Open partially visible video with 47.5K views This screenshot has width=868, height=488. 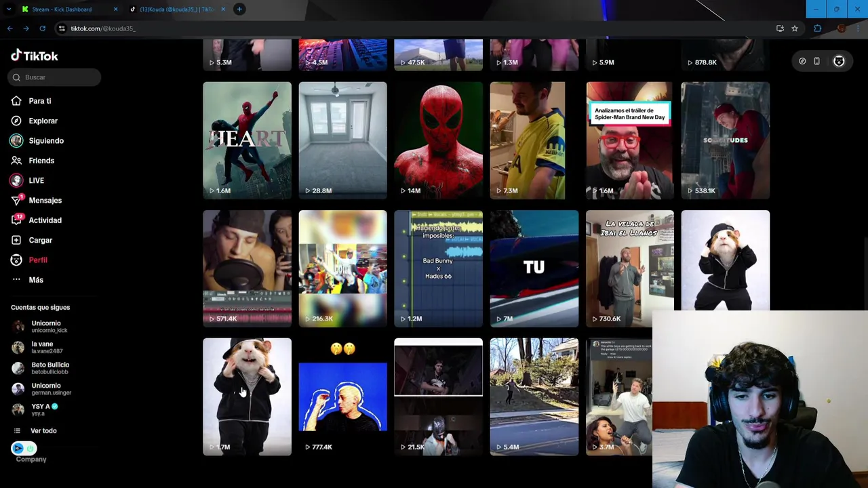click(x=438, y=55)
